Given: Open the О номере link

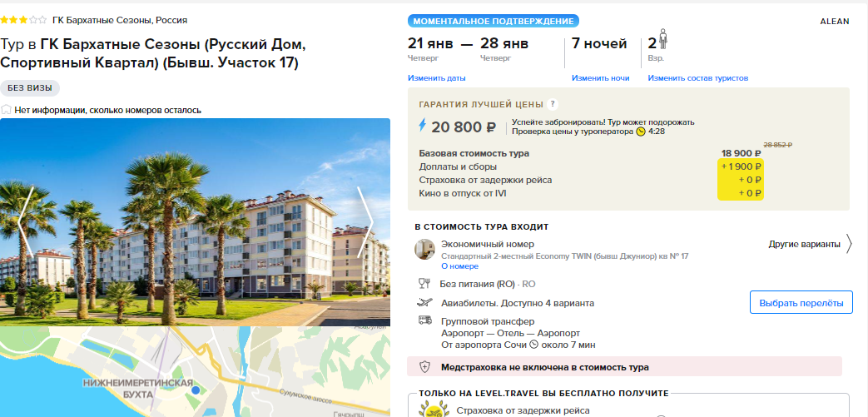Looking at the screenshot, I should pos(459,266).
